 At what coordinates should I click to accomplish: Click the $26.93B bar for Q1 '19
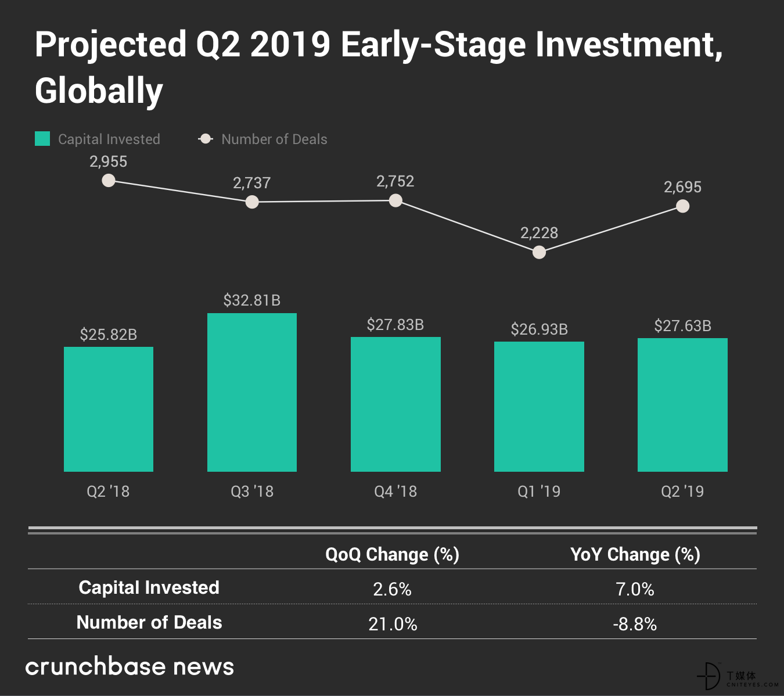[x=539, y=407]
